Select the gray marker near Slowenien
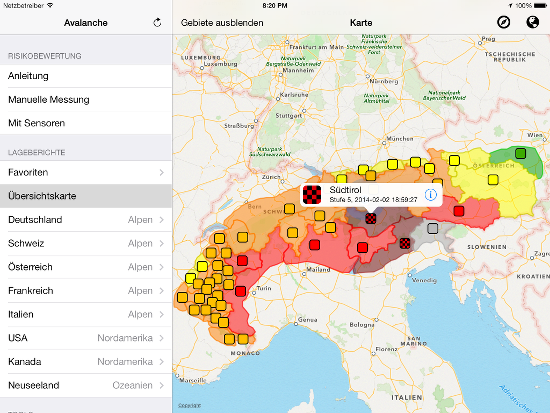 (433, 228)
